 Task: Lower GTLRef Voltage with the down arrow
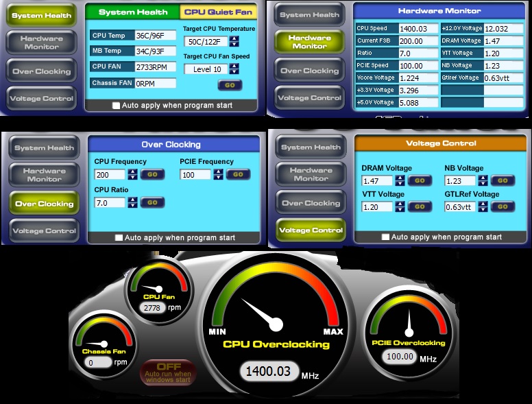(x=483, y=209)
